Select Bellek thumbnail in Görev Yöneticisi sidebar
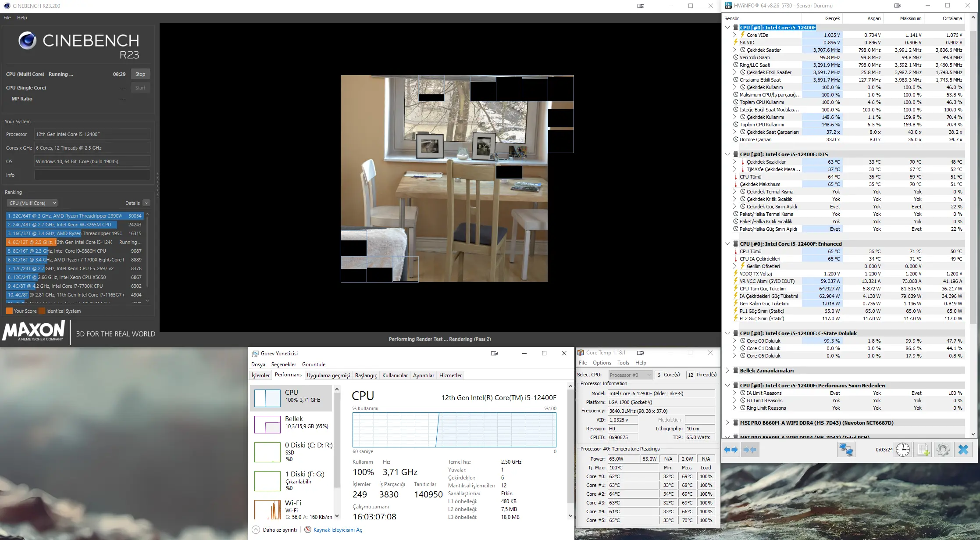980x540 pixels. pyautogui.click(x=267, y=424)
